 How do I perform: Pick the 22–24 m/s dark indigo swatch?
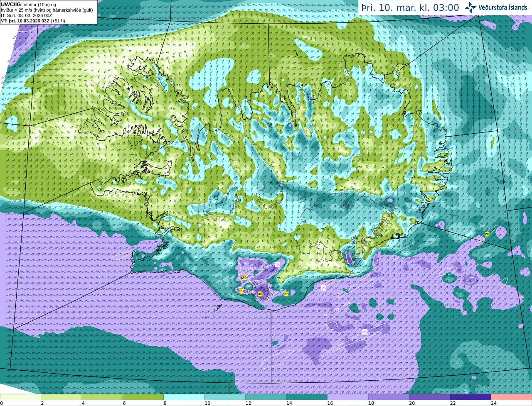[470, 397]
